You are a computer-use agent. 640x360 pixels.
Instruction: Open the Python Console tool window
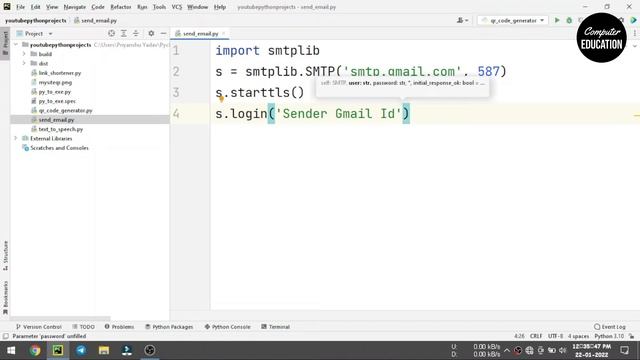[227, 327]
